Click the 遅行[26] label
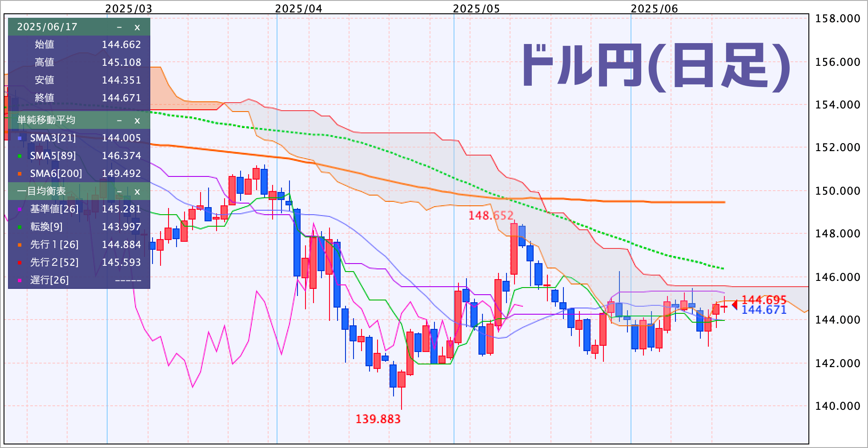868x448 pixels. coord(49,280)
